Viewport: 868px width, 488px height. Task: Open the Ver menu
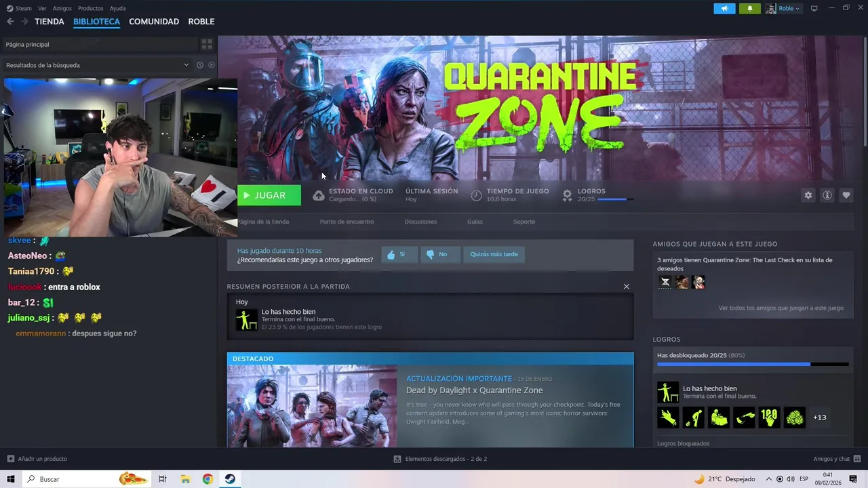(x=42, y=8)
